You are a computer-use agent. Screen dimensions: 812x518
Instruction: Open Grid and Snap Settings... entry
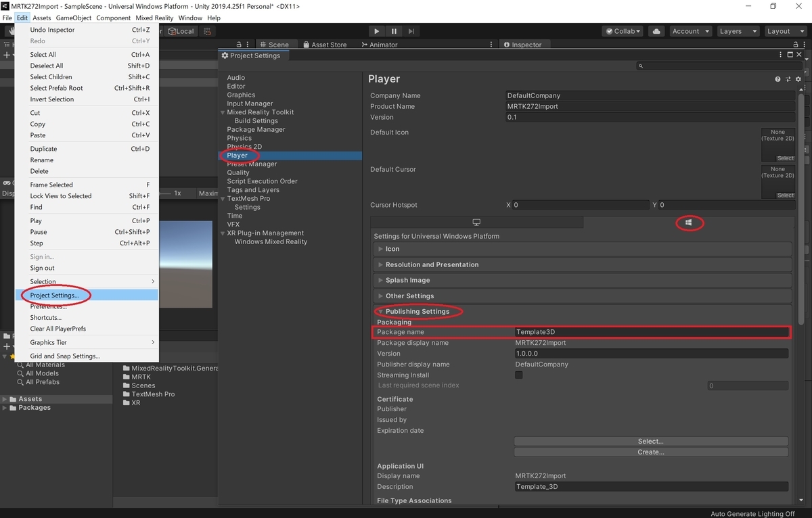87,356
